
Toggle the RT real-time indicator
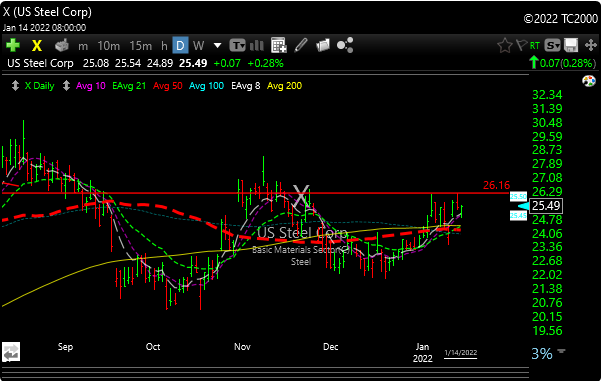(x=535, y=46)
